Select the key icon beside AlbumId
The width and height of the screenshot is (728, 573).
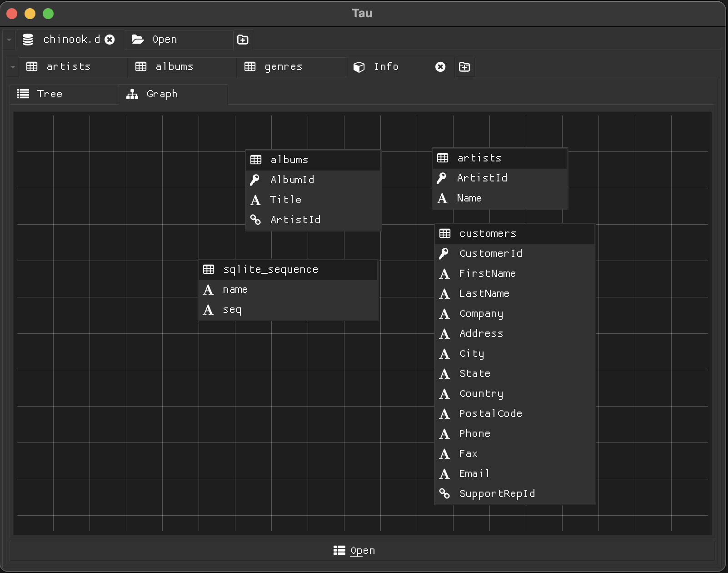pyautogui.click(x=256, y=179)
